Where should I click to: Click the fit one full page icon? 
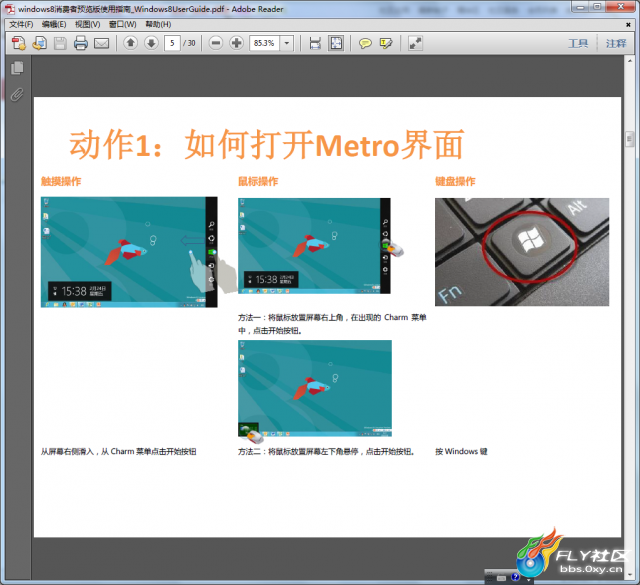pos(336,43)
